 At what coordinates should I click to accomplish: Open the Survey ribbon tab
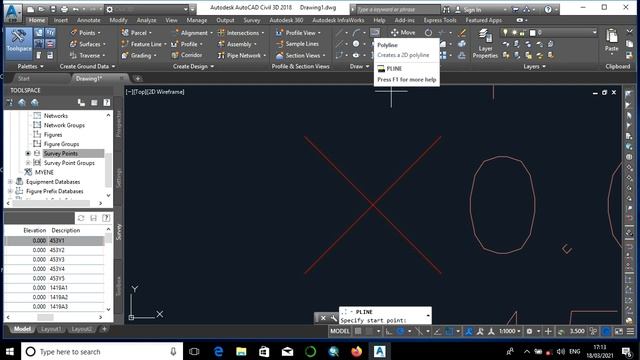[251, 20]
